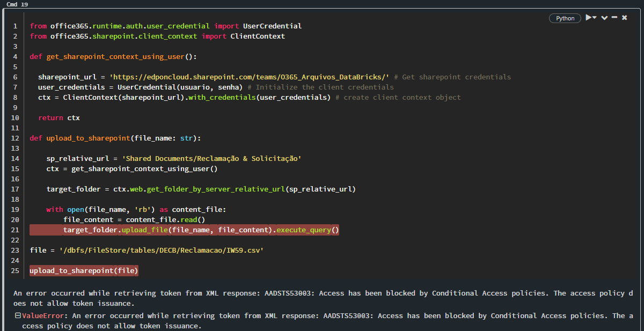The image size is (644, 331).
Task: Minimize the cell with the dash icon
Action: (614, 18)
